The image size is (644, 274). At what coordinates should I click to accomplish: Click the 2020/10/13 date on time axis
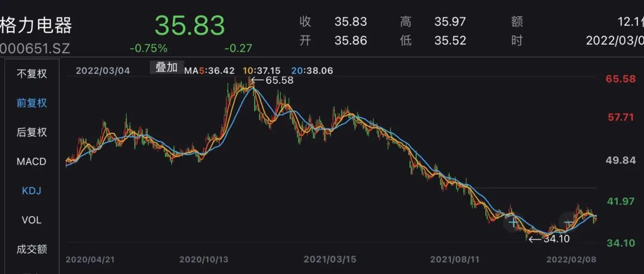tap(205, 260)
